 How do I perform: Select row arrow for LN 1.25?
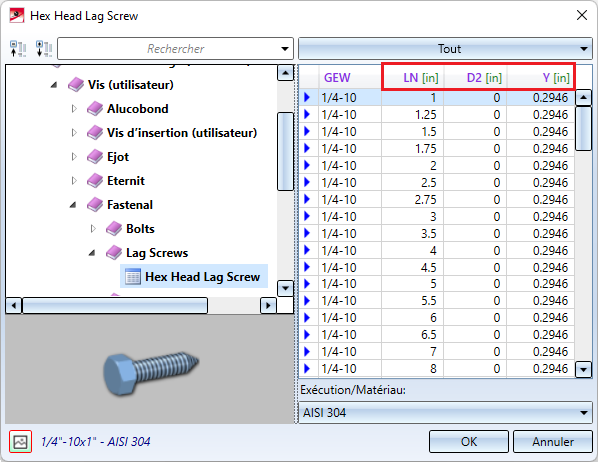307,114
